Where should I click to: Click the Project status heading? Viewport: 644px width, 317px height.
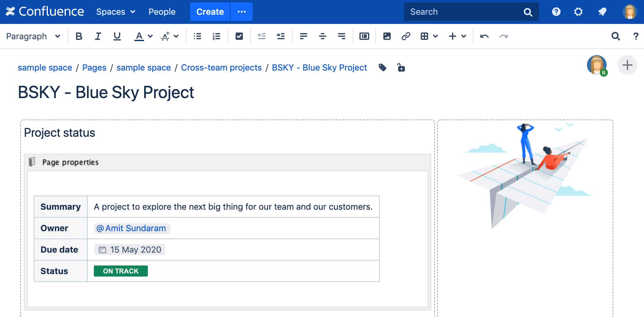tap(59, 133)
